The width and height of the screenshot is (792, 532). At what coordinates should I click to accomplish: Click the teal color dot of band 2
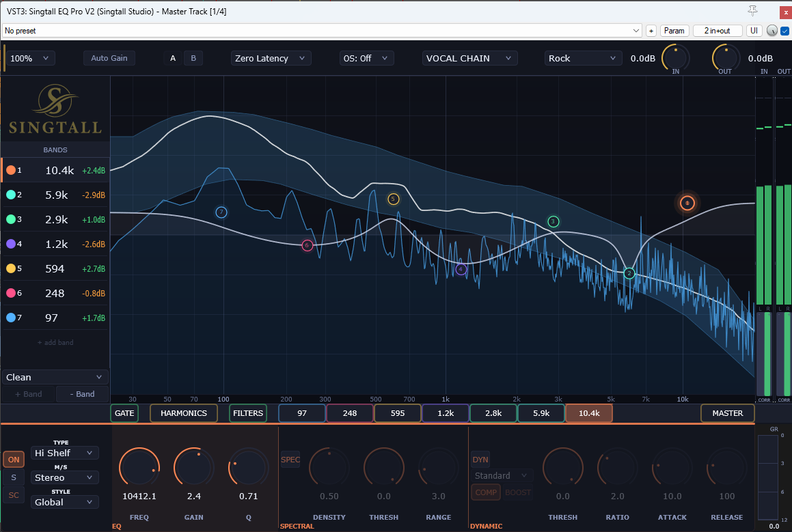pos(11,195)
